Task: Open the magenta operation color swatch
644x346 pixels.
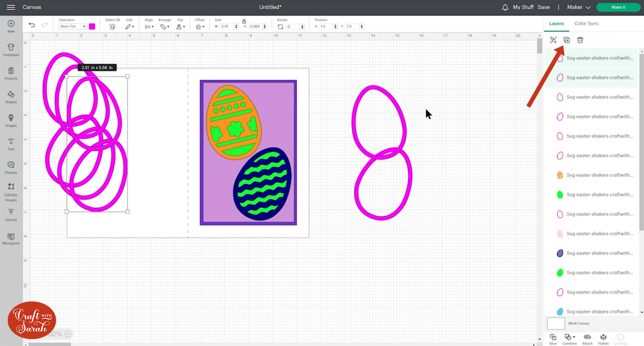Action: pyautogui.click(x=92, y=27)
